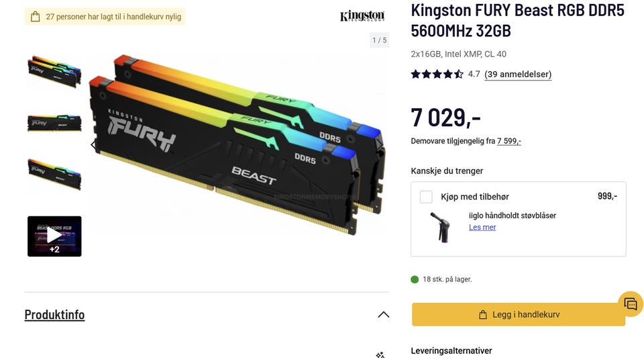Click the sparkle icon below Produktinfo

380,354
